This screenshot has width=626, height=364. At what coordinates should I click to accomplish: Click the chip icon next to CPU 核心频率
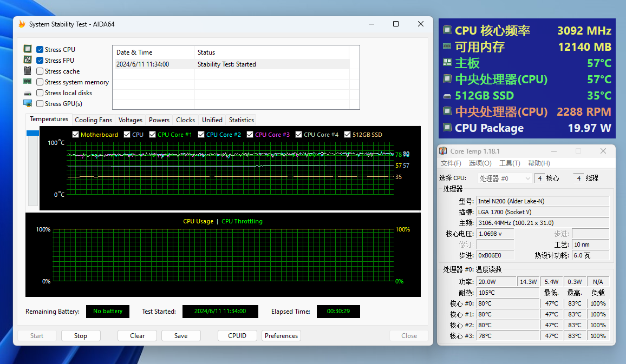(447, 30)
